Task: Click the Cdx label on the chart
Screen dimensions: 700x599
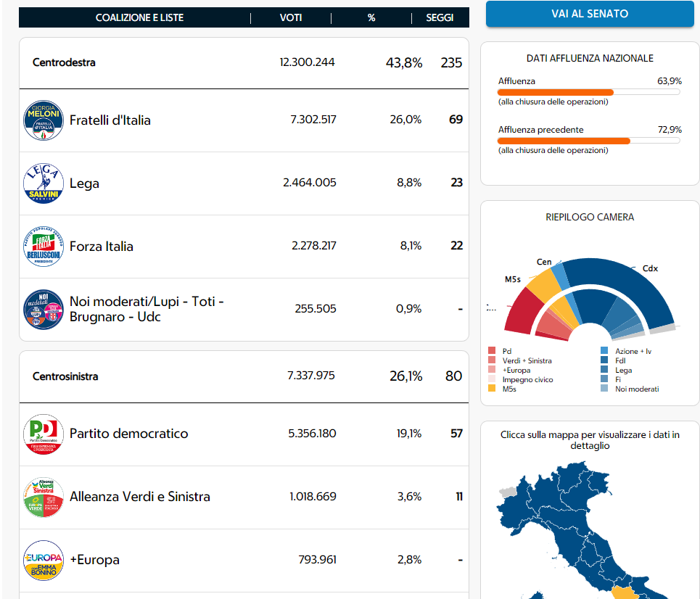Action: pos(650,268)
